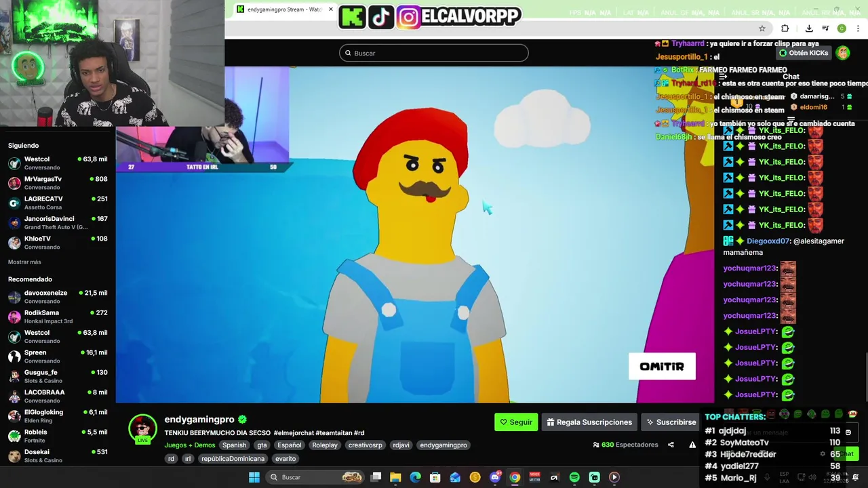Open recommended channel Gusgus_fe

coord(58,376)
